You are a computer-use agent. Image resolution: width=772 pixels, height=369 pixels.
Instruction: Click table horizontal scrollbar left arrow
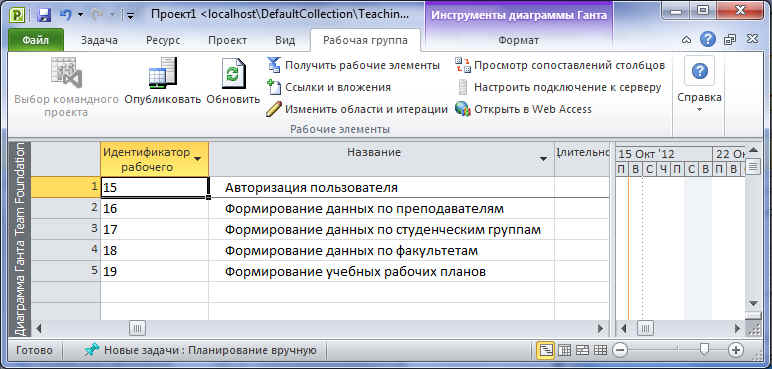tap(39, 328)
